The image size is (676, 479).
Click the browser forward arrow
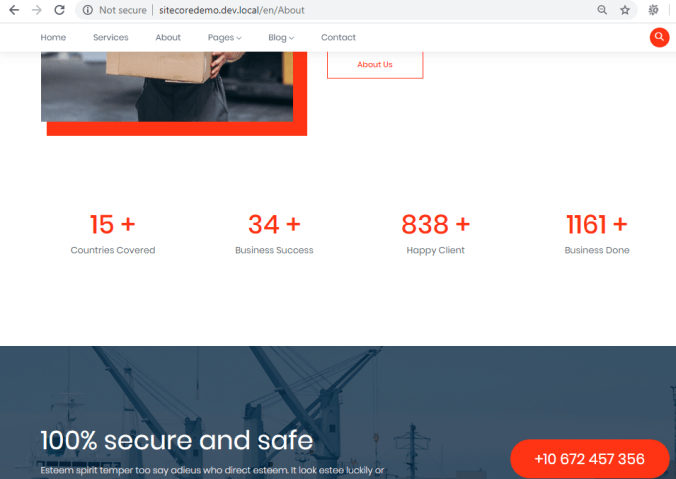point(37,10)
